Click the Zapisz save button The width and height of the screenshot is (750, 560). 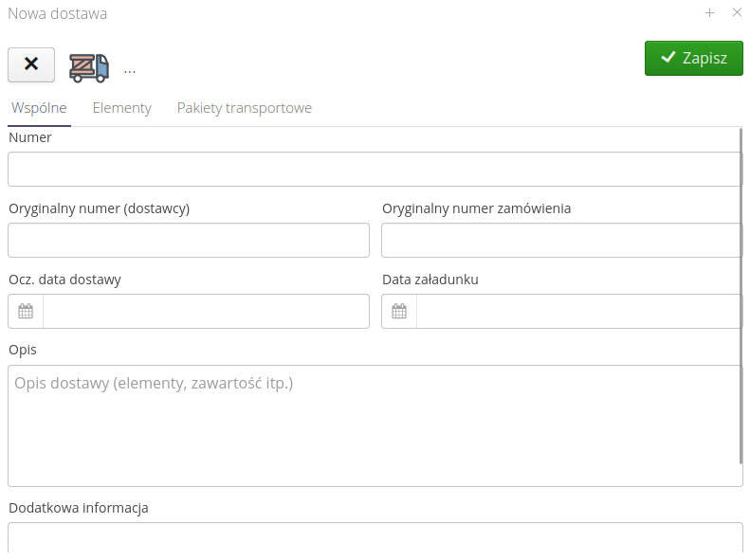(x=693, y=58)
